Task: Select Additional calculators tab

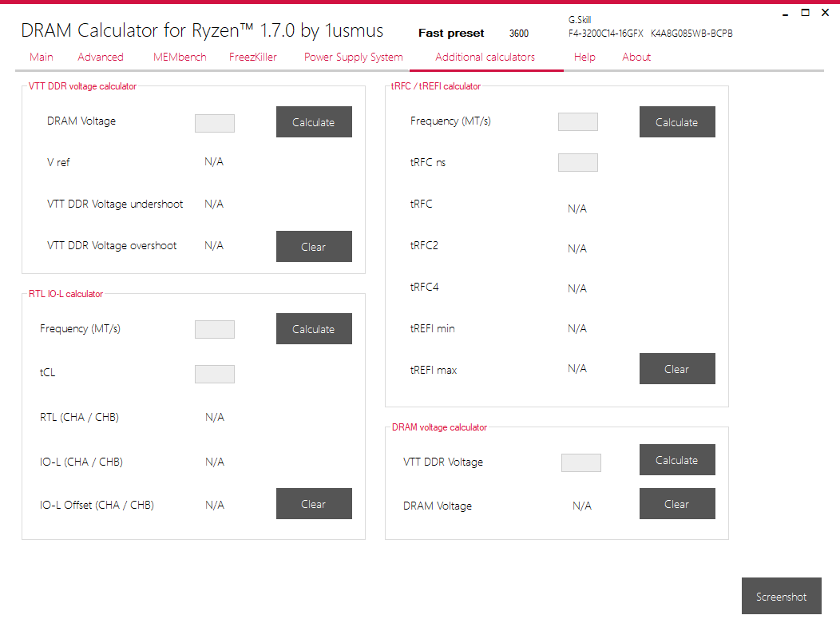Action: pyautogui.click(x=485, y=57)
